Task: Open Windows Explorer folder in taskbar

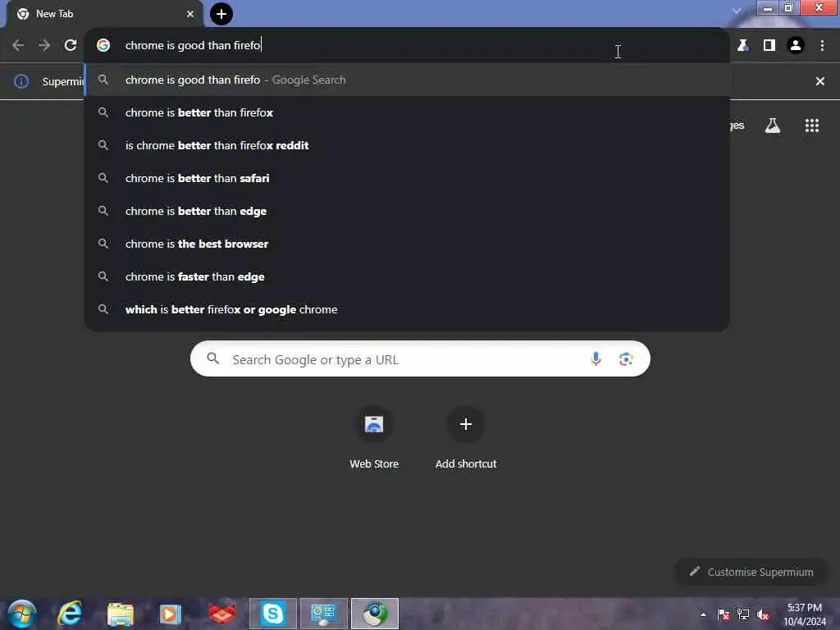Action: click(x=120, y=614)
